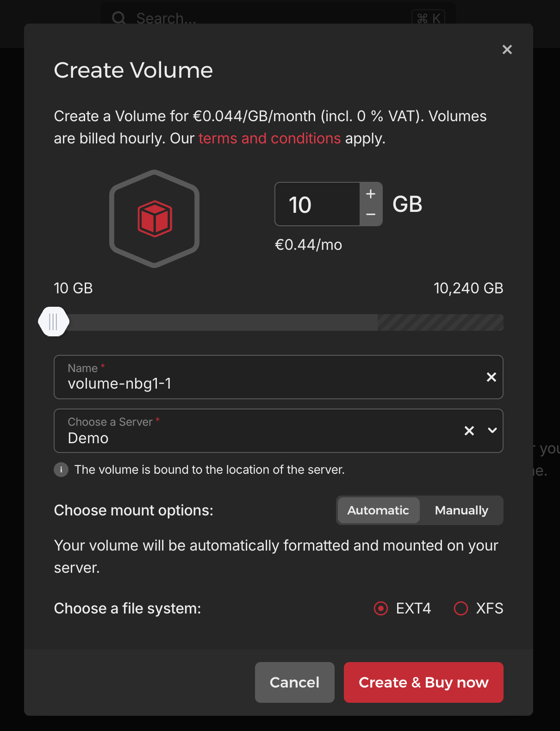560x731 pixels.
Task: Choose Automatic mount option
Action: [378, 510]
